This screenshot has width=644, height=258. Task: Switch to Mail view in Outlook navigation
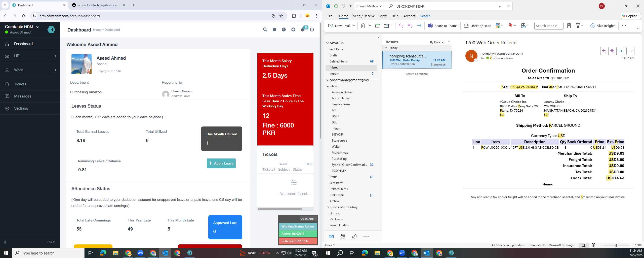pyautogui.click(x=331, y=237)
